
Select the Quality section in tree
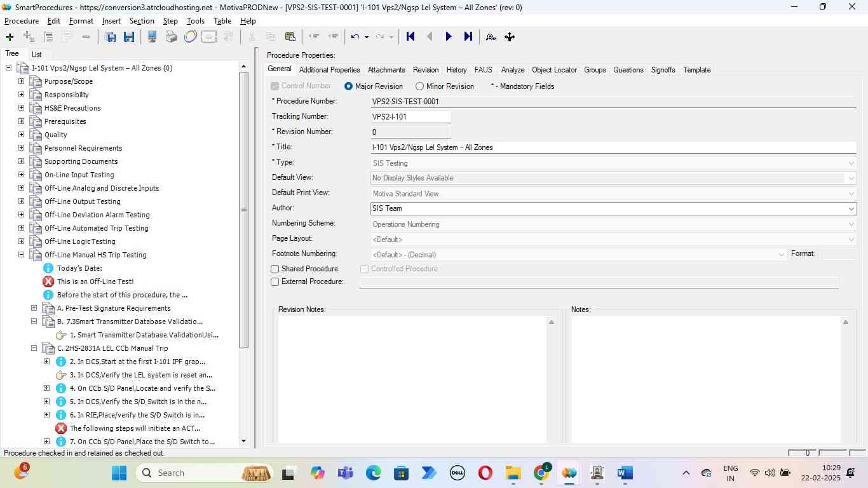(56, 135)
